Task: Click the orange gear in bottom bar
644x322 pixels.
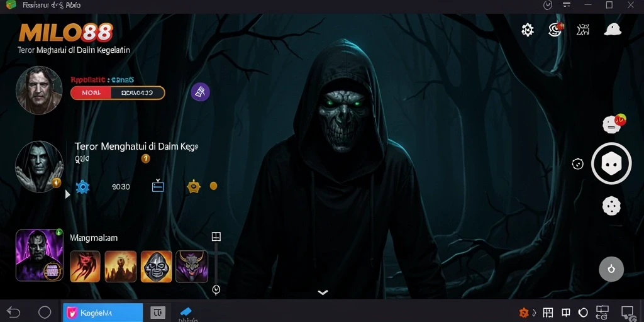Action: 524,313
